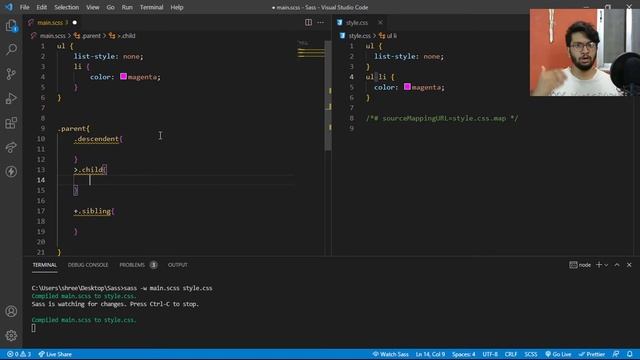Viewport: 640px width, 360px height.
Task: Change language mode SCSS
Action: click(531, 354)
